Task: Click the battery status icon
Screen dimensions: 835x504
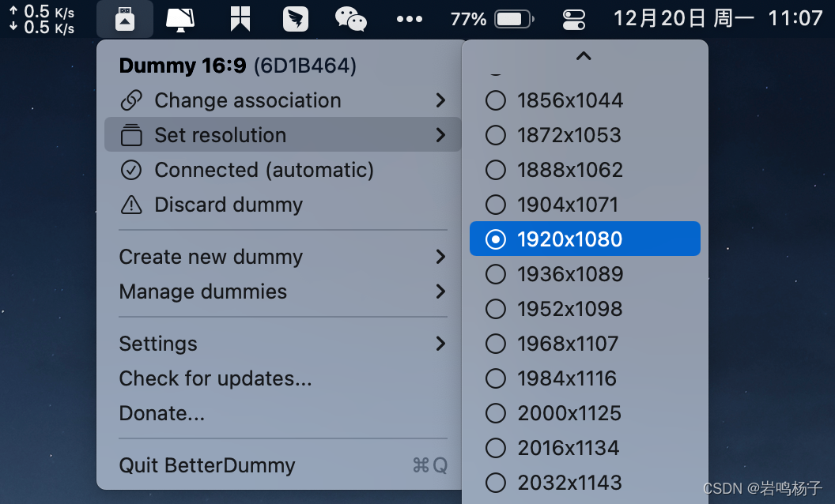Action: (x=514, y=19)
